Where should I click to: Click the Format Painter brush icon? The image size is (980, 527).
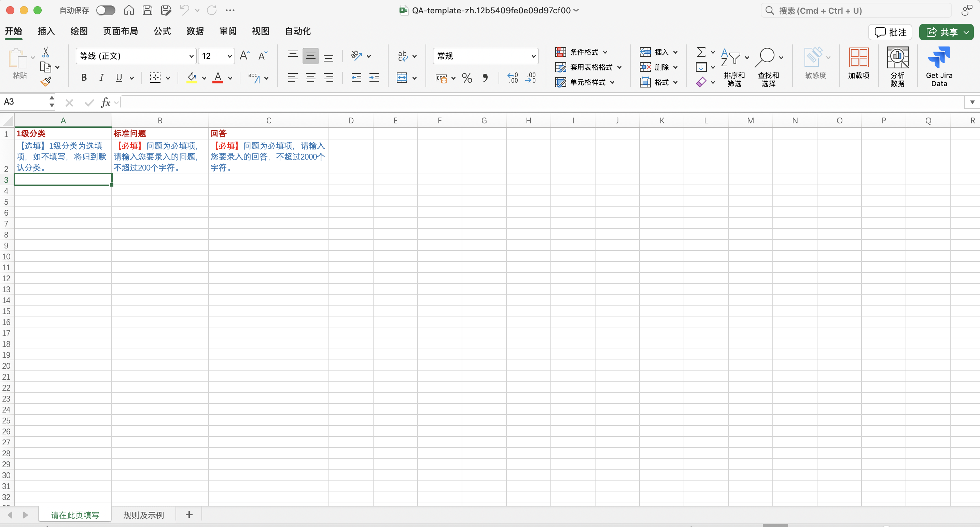(46, 81)
